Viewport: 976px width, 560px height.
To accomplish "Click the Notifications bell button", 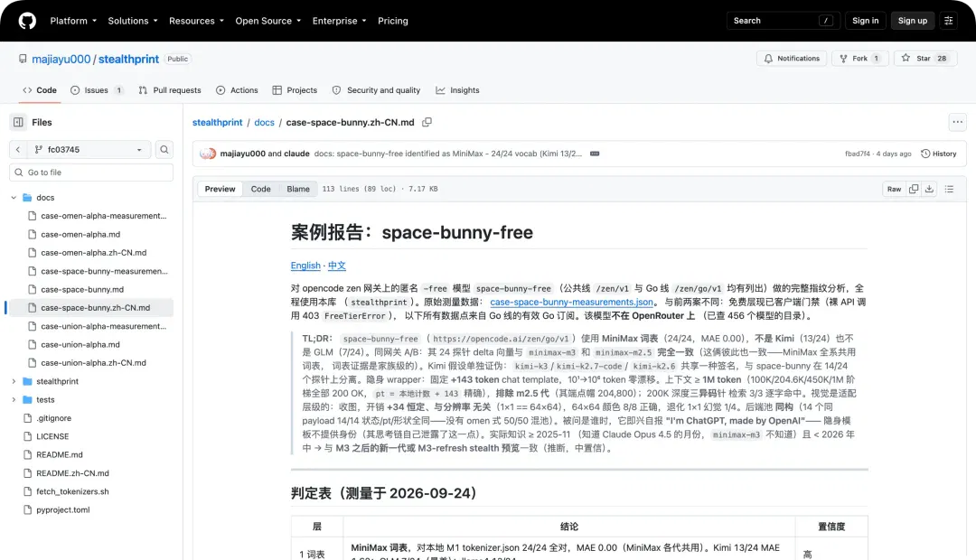I will point(792,59).
